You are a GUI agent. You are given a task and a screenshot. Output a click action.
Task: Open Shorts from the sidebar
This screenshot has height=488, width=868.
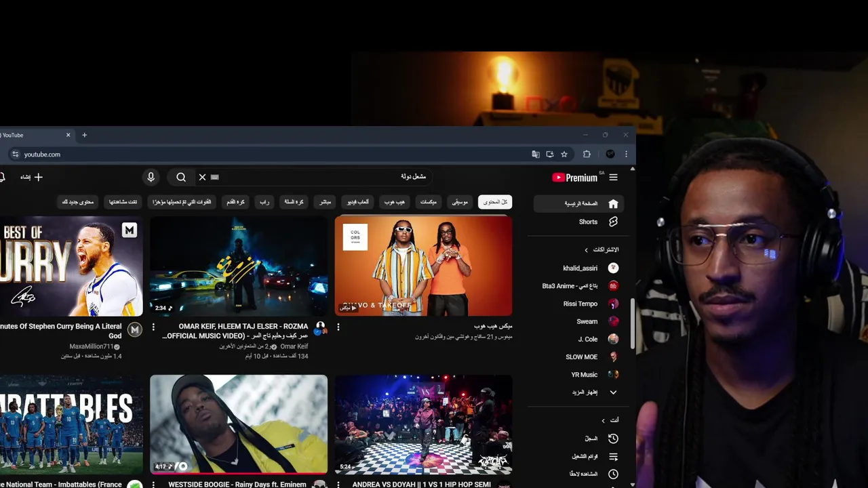coord(578,222)
